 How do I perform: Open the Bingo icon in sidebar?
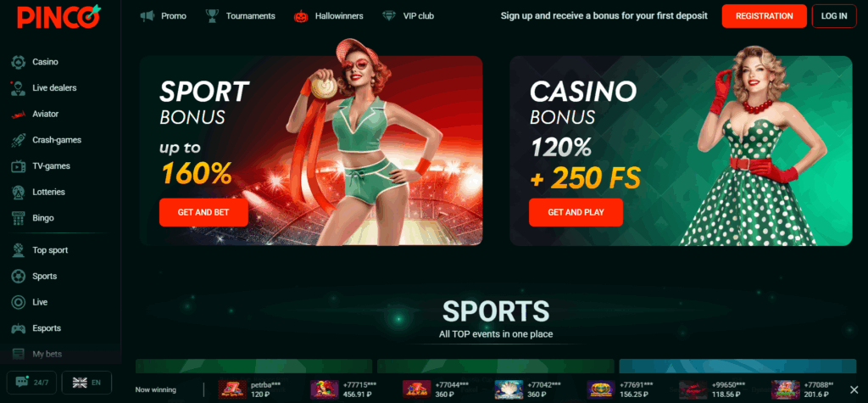[19, 218]
